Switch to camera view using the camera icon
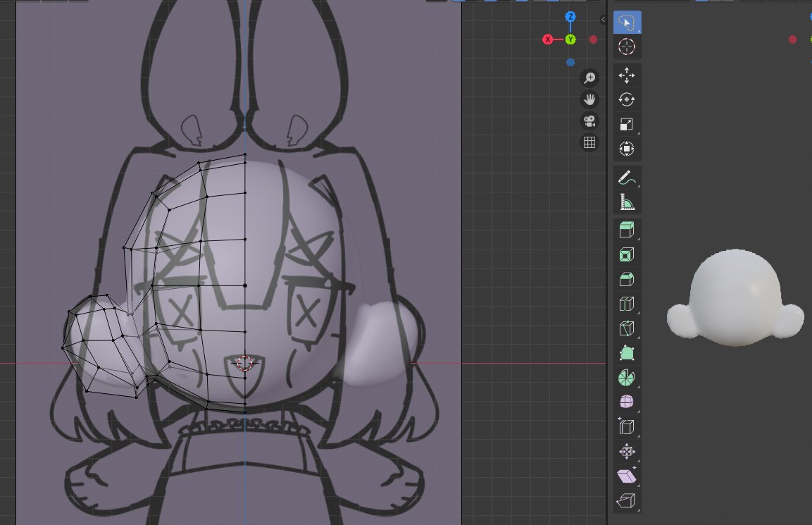 pyautogui.click(x=589, y=121)
